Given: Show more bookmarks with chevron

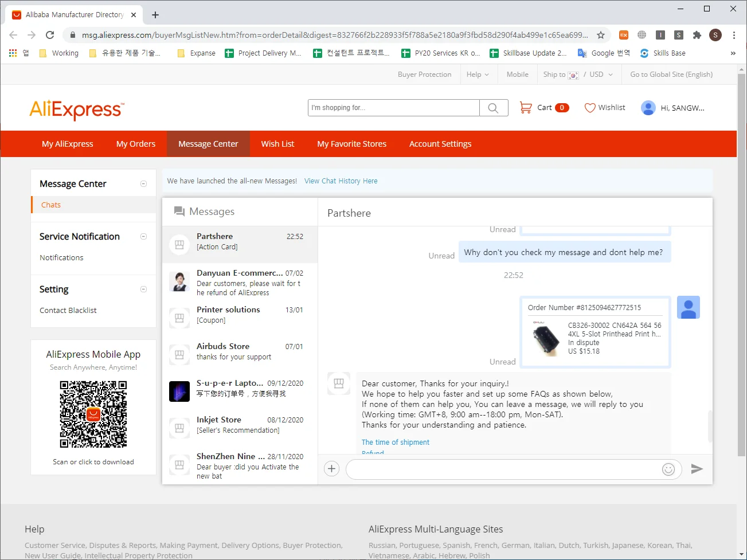Looking at the screenshot, I should (x=733, y=53).
